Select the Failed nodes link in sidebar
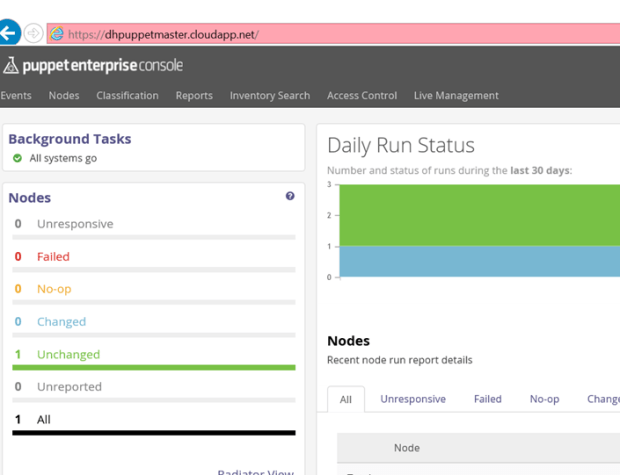 click(x=53, y=257)
